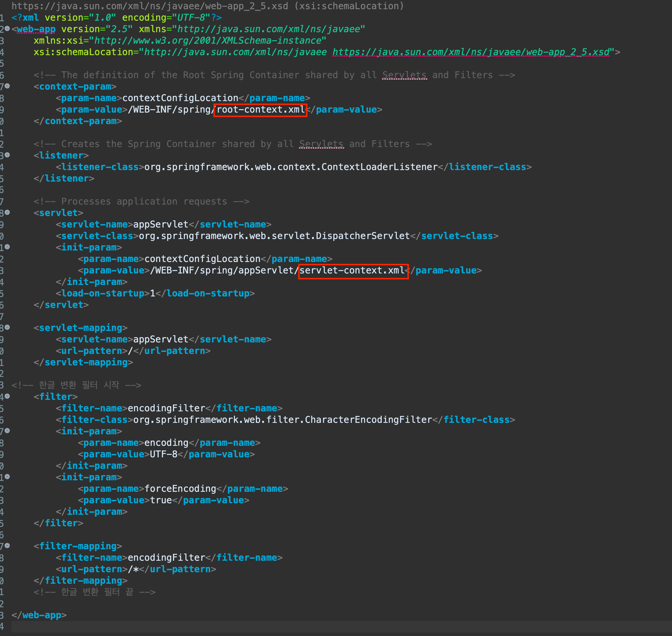Click CharacterEncodingFilter class name text
This screenshot has width=672, height=636.
coord(368,420)
